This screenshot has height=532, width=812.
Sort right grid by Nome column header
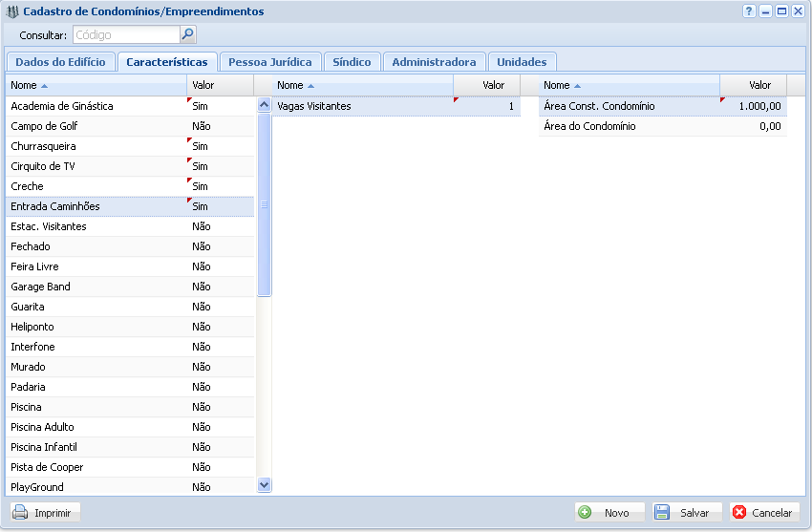(x=628, y=85)
